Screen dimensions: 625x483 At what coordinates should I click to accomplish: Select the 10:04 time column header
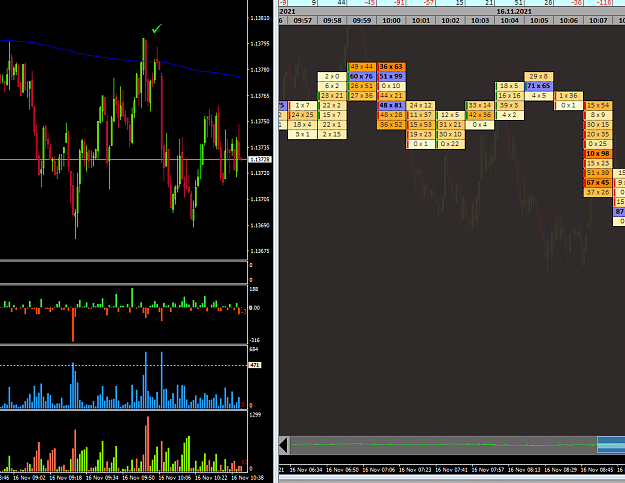[x=509, y=20]
